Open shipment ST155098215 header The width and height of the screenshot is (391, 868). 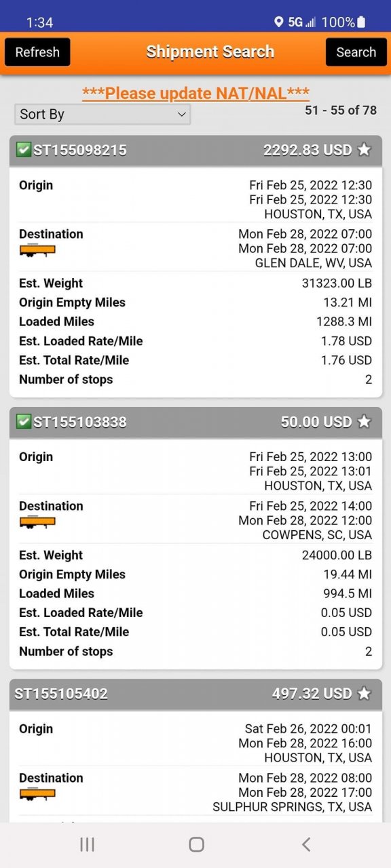tap(195, 150)
